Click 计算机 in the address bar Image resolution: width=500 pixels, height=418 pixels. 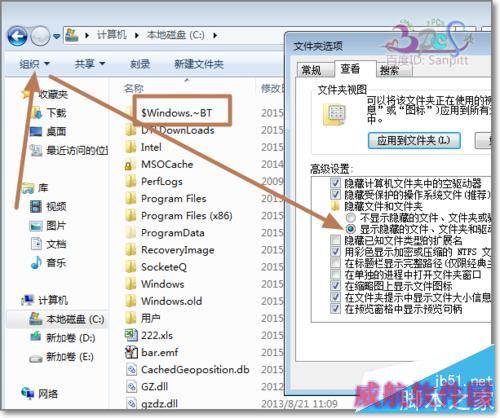(x=112, y=35)
